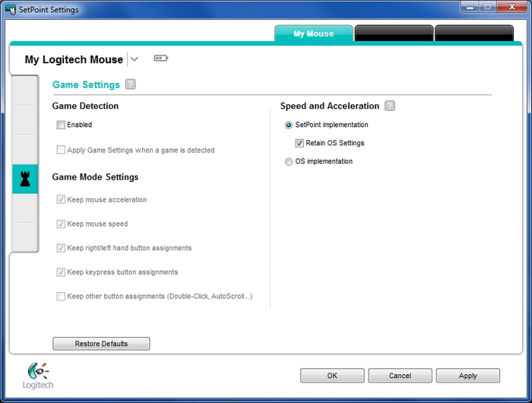532x403 pixels.
Task: Open the Game Settings sidebar chess rook icon
Action: [x=25, y=179]
